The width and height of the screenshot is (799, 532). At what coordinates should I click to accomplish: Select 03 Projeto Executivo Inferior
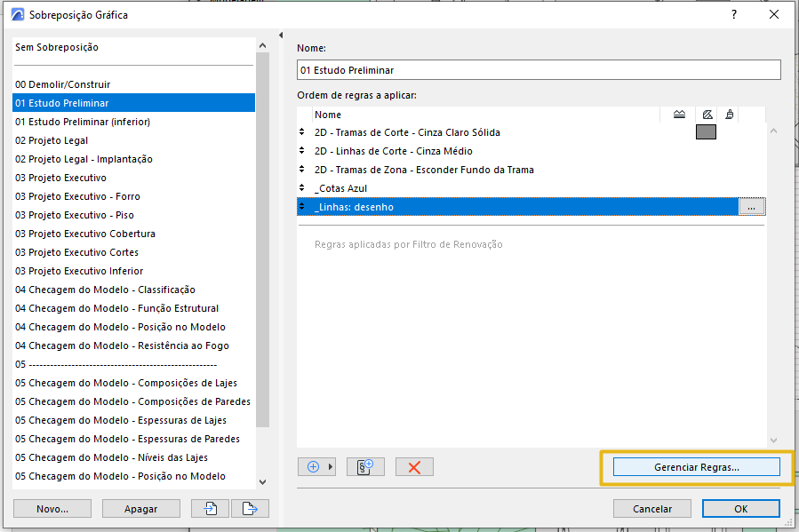[133, 271]
